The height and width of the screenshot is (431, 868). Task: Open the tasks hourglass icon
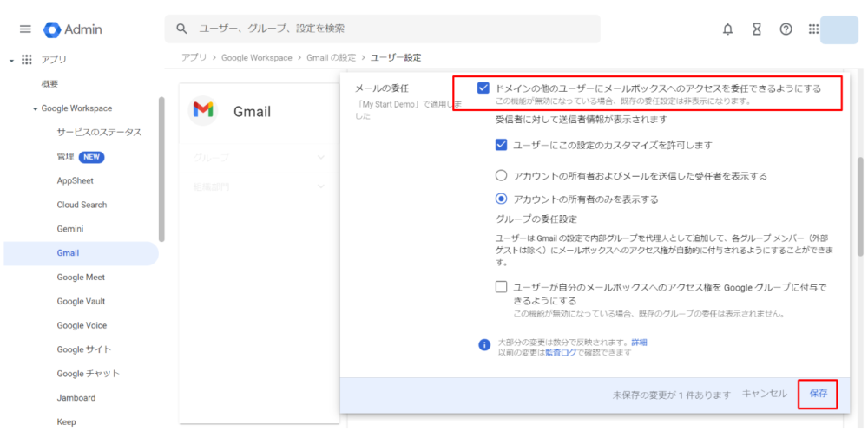[757, 29]
